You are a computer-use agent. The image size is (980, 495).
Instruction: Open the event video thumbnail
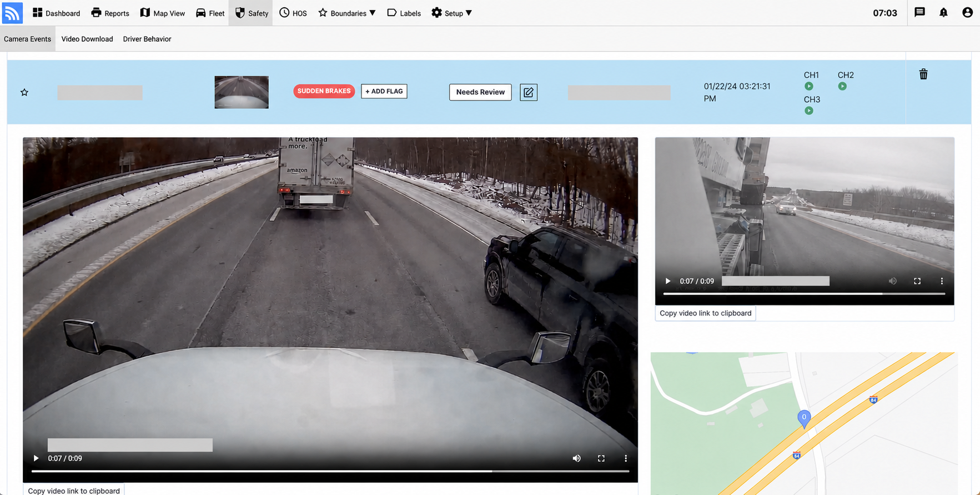(x=242, y=92)
